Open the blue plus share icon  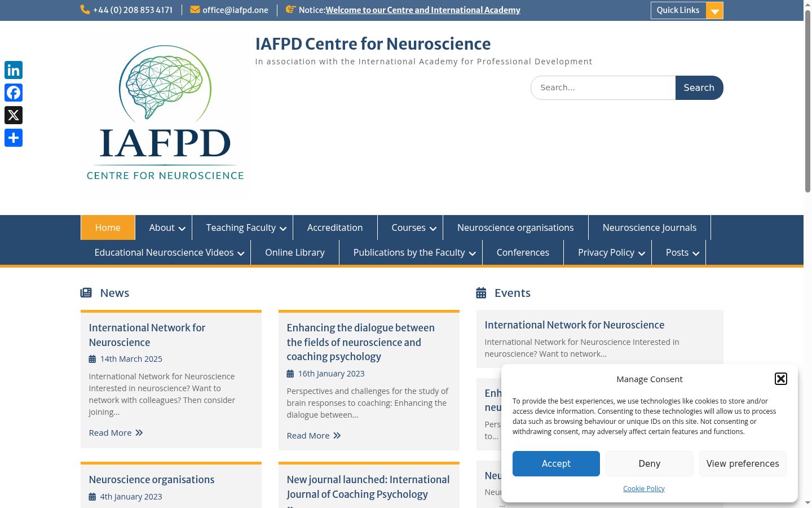tap(14, 138)
